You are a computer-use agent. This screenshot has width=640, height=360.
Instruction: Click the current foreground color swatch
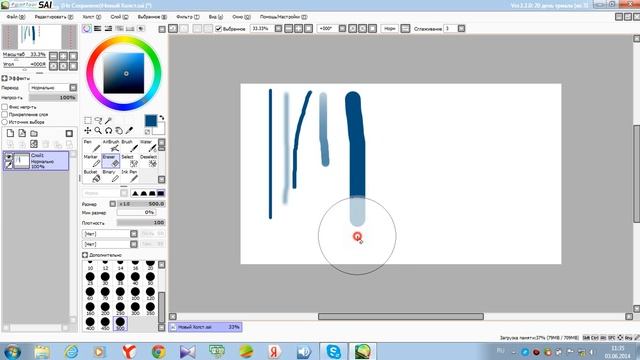click(151, 120)
